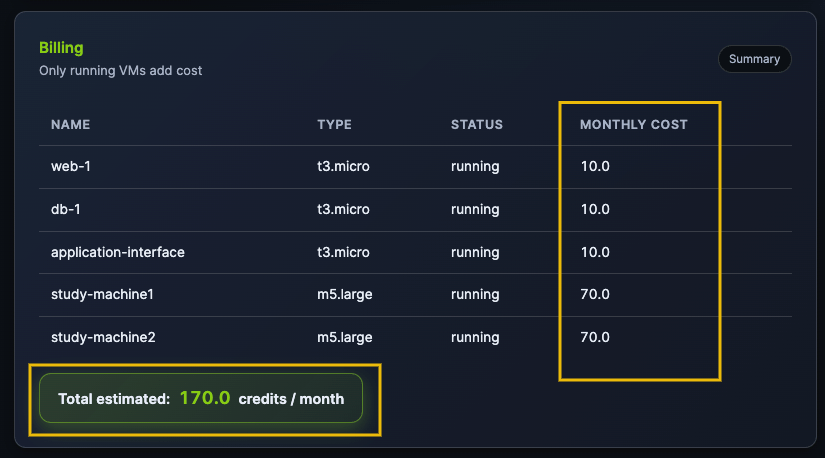Click the Total estimated credits badge
The height and width of the screenshot is (458, 825).
tap(201, 398)
